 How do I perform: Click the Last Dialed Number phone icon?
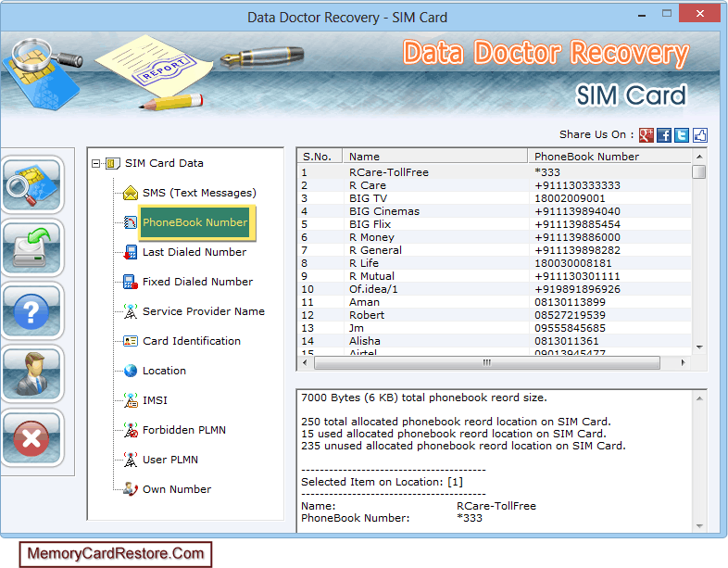[131, 252]
